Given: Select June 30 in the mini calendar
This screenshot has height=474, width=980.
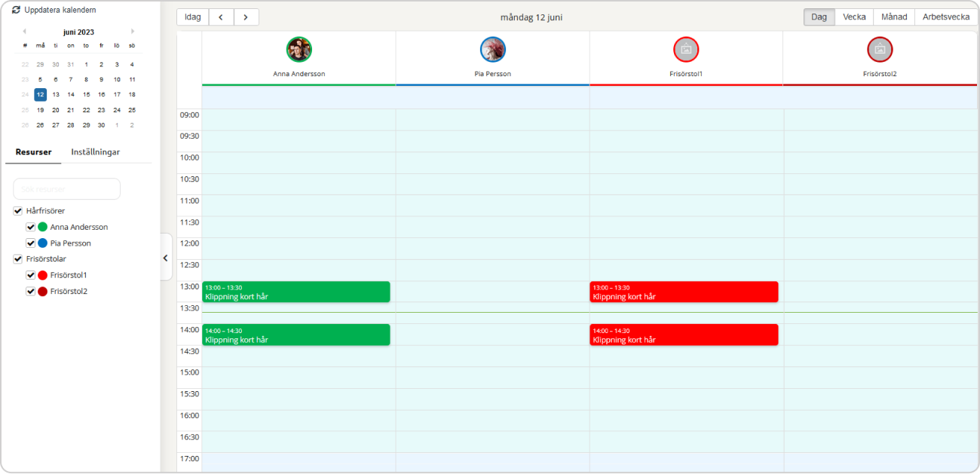Looking at the screenshot, I should point(102,125).
